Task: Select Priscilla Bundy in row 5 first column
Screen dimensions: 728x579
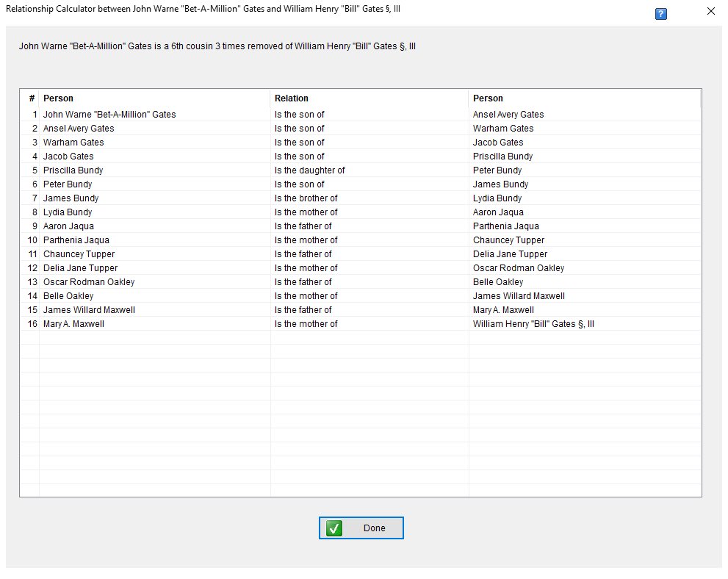Action: pyautogui.click(x=73, y=170)
